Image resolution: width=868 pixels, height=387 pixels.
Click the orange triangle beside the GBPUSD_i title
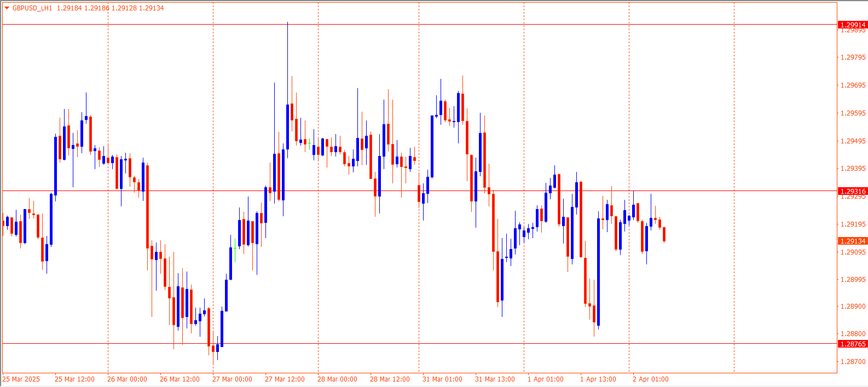pos(7,8)
